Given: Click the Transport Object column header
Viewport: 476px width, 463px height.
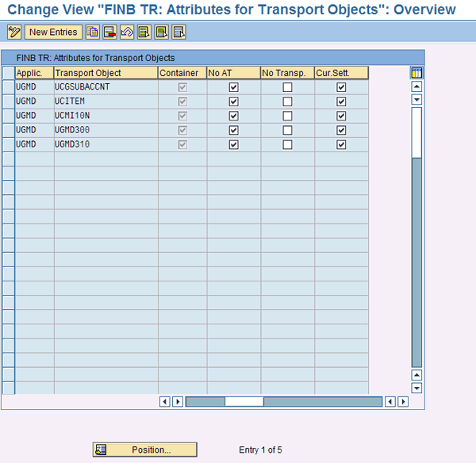Looking at the screenshot, I should pyautogui.click(x=106, y=73).
